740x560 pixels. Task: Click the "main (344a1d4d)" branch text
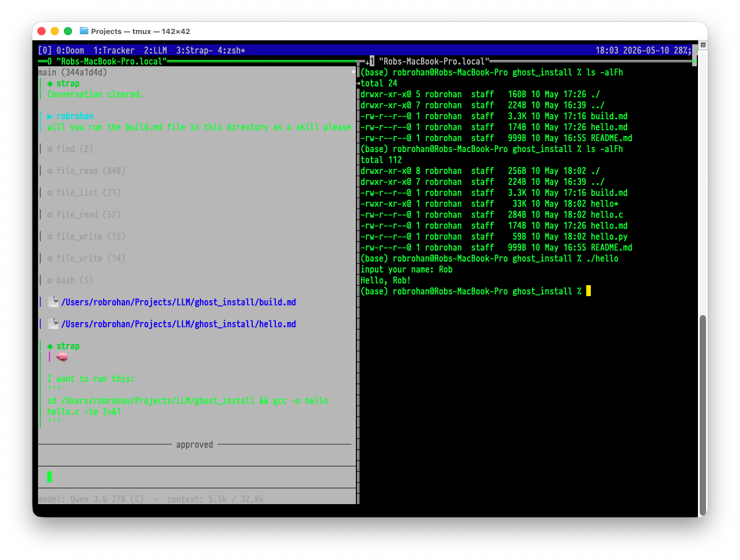pyautogui.click(x=73, y=73)
